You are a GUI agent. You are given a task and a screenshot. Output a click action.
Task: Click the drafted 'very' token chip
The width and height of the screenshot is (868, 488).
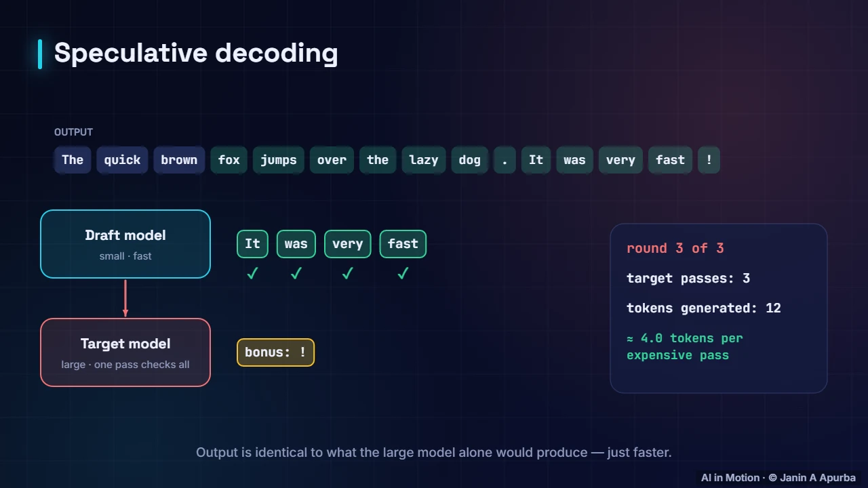pos(348,244)
